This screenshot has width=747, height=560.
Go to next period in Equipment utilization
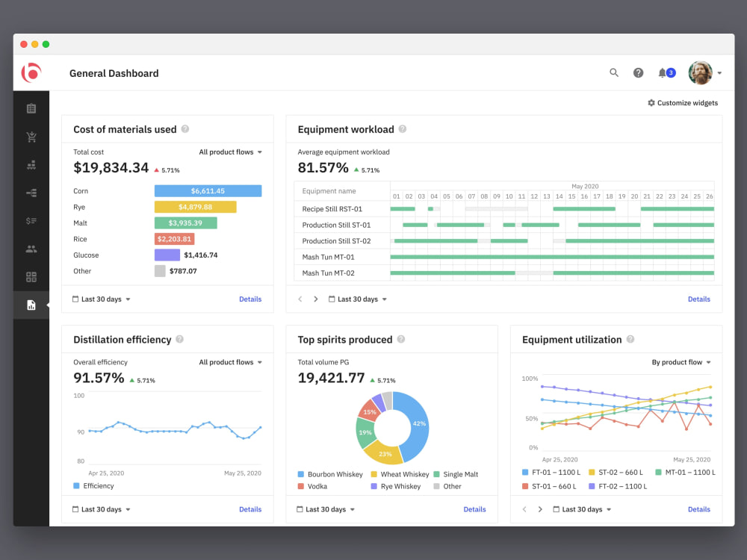pyautogui.click(x=540, y=509)
